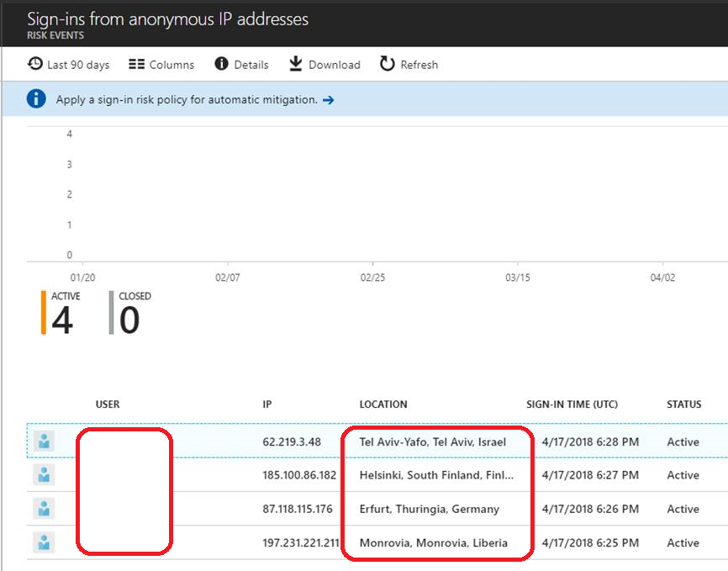Screen dimensions: 728x571
Task: Click the Columns icon in the toolbar
Action: point(136,64)
